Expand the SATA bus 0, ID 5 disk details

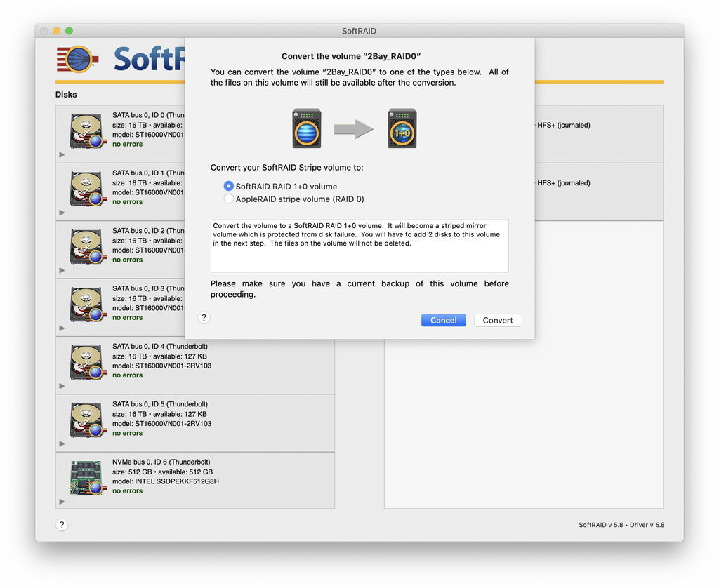62,443
